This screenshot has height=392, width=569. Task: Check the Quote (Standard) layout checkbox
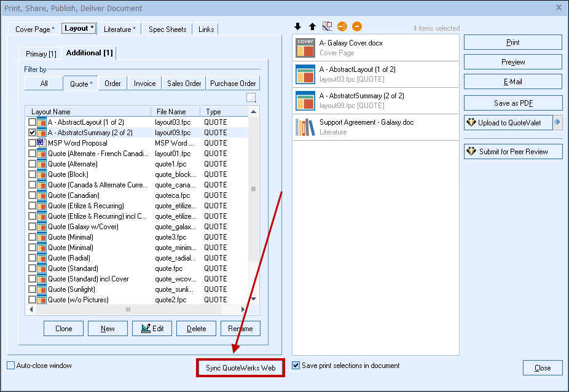[32, 269]
